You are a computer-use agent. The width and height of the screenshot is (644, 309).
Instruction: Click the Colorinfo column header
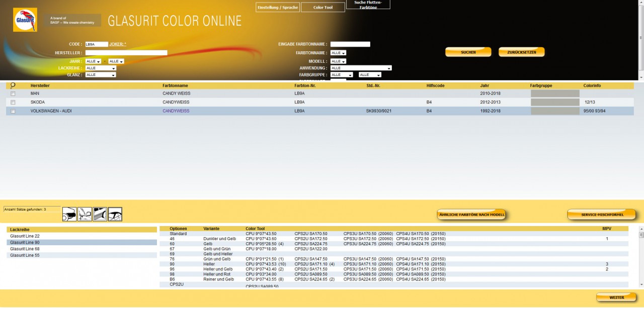coord(592,86)
